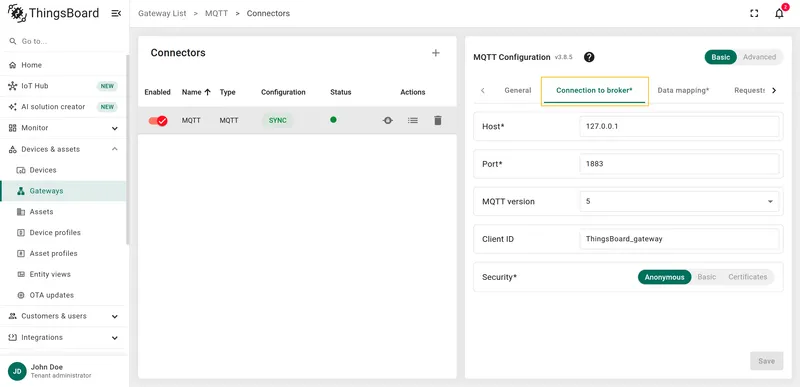800x387 pixels.
Task: Click the Asset profiles icon
Action: point(21,253)
